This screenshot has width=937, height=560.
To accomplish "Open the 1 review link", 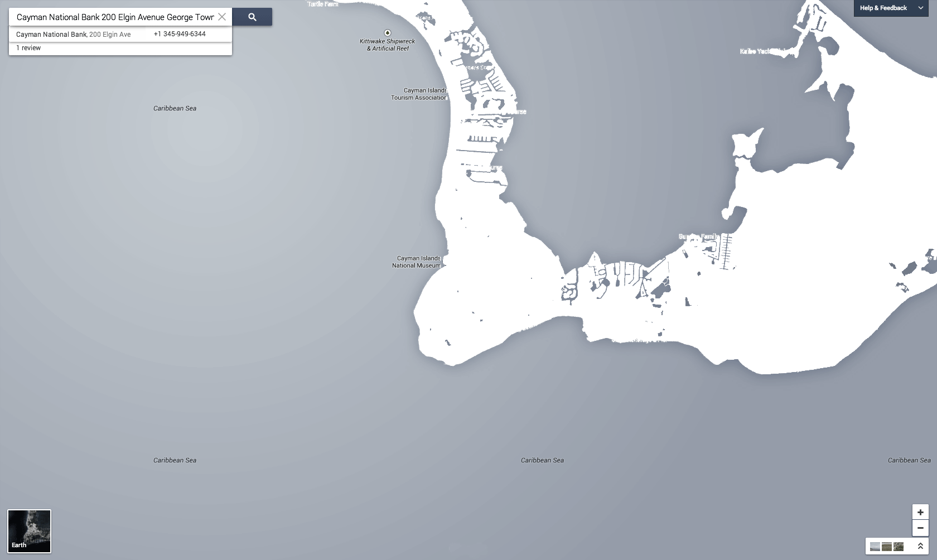I will tap(28, 48).
